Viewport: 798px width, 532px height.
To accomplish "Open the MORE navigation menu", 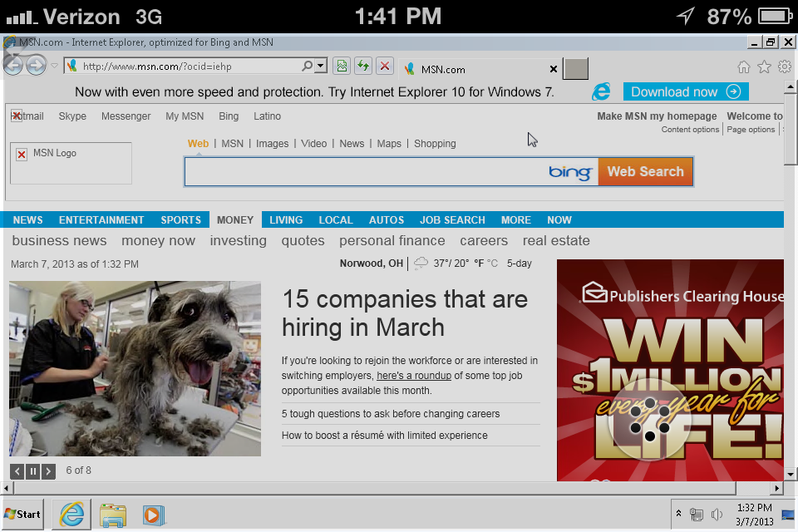I will (x=515, y=220).
